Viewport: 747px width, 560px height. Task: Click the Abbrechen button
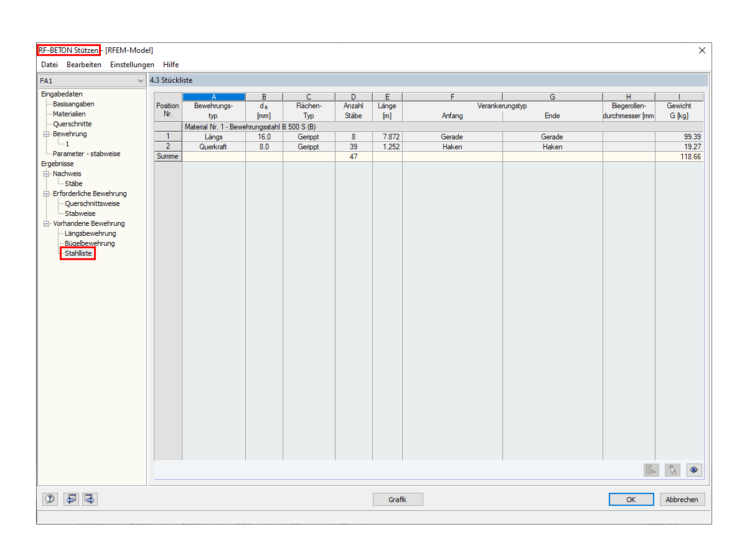682,499
